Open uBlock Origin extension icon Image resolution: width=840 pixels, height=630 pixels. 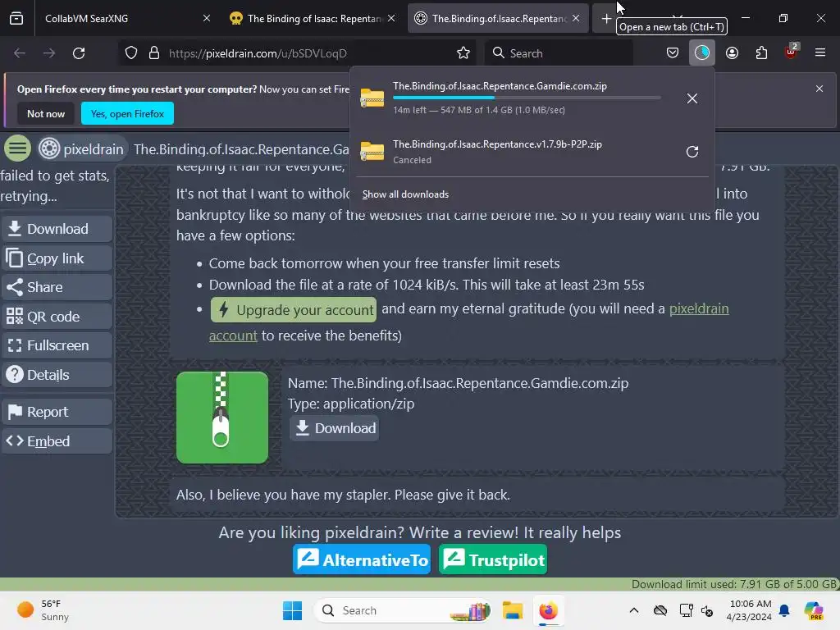point(792,52)
